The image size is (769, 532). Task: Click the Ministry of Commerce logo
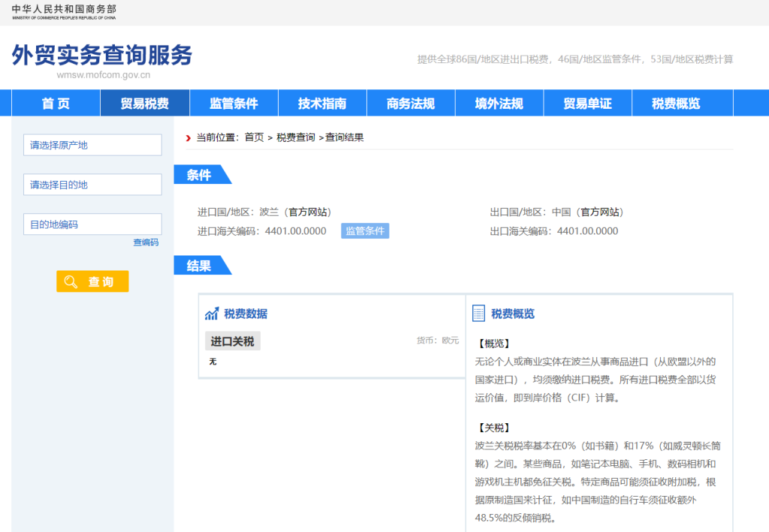[x=64, y=12]
